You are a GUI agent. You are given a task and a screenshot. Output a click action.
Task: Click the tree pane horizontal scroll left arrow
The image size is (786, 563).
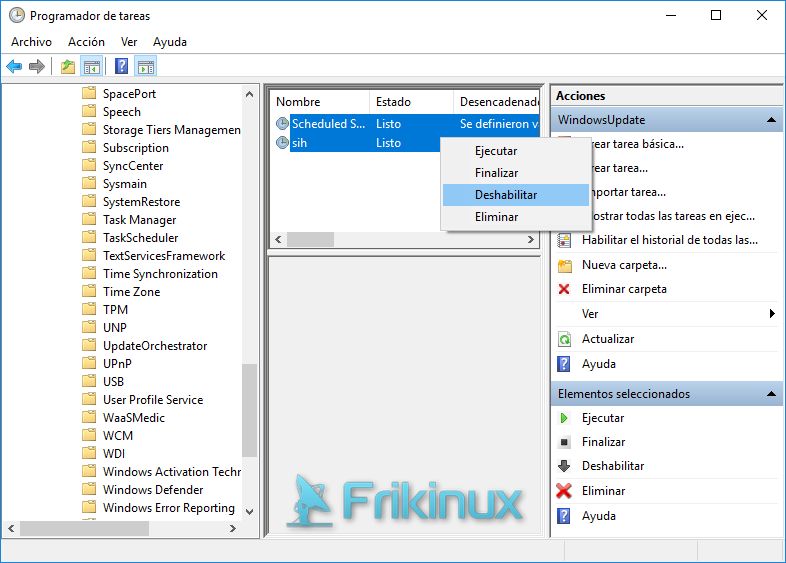(x=11, y=528)
